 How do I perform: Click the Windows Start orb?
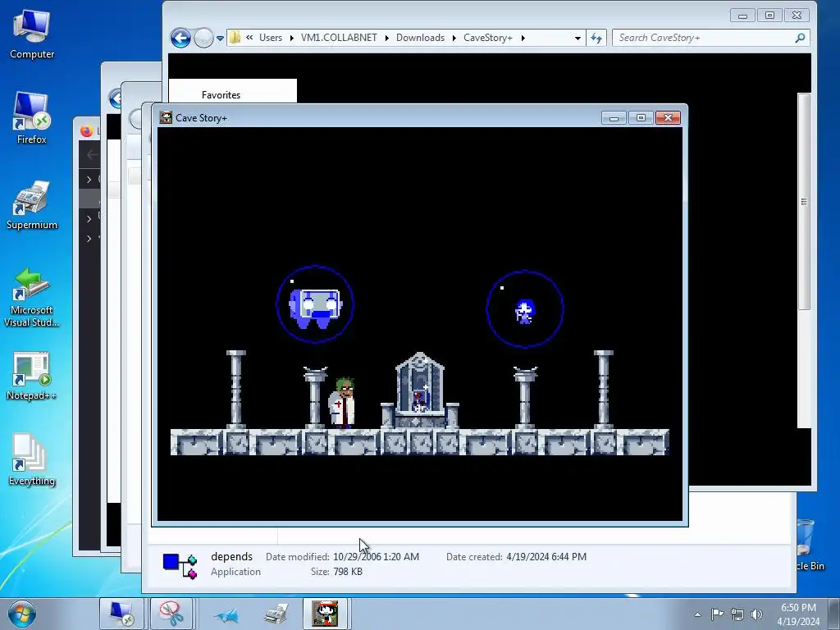coord(22,614)
